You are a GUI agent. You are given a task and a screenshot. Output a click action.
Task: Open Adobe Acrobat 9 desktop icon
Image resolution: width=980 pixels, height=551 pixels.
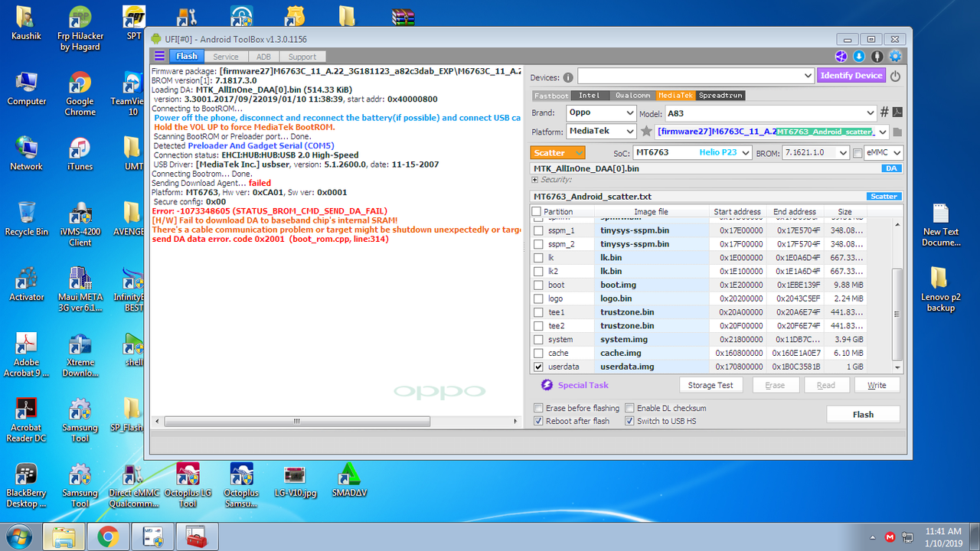coord(26,355)
